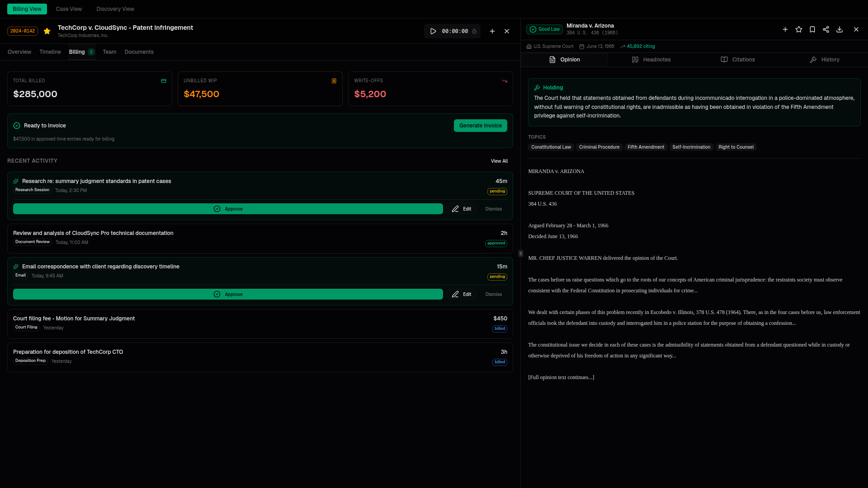Click sparkle icon on Research summary judgment entry

pyautogui.click(x=16, y=181)
